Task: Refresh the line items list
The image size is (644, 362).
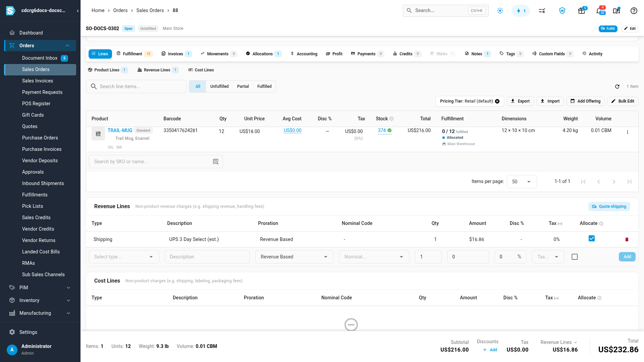Action: (x=617, y=86)
